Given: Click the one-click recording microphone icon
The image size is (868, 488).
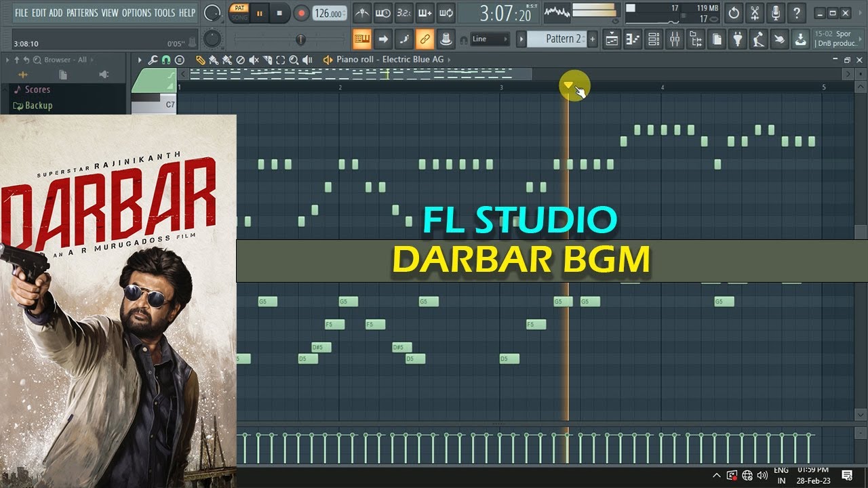Looking at the screenshot, I should coord(776,13).
